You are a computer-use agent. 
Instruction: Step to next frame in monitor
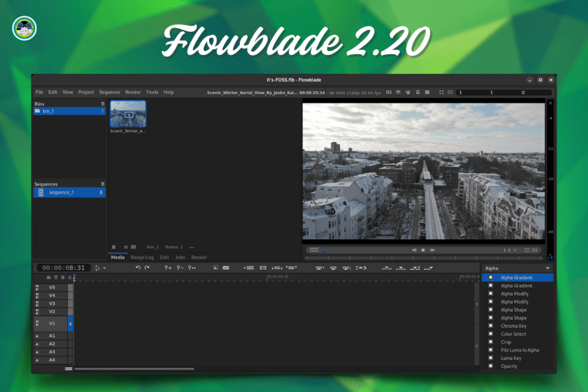432,250
